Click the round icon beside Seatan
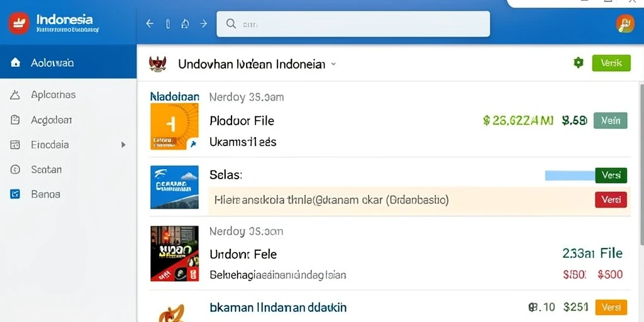This screenshot has height=322, width=644. [15, 169]
